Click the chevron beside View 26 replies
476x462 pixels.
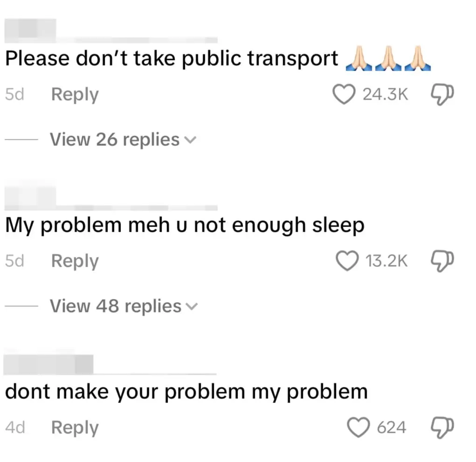pos(191,139)
